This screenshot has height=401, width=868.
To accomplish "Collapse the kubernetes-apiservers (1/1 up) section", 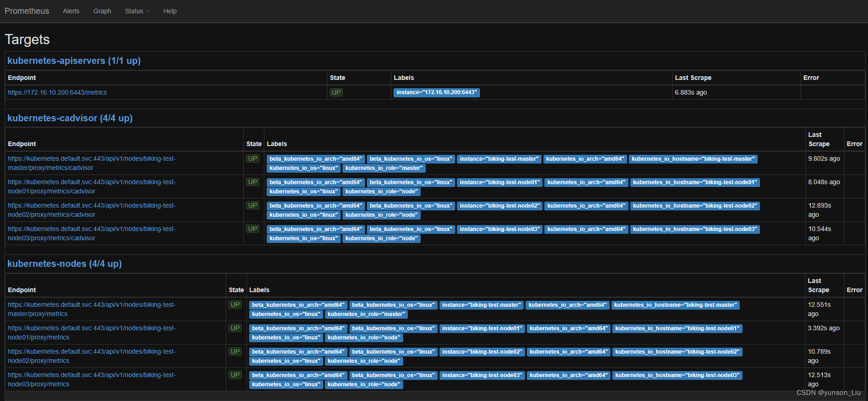I will [x=74, y=61].
